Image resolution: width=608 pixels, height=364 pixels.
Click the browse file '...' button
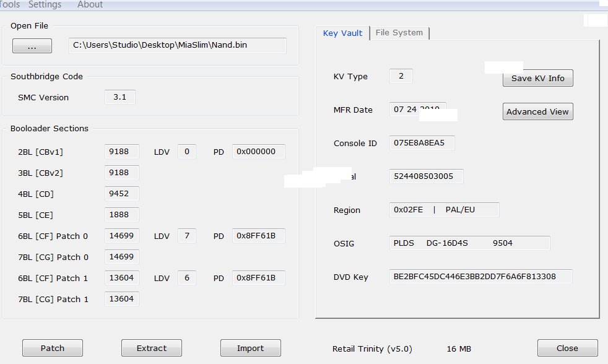32,46
